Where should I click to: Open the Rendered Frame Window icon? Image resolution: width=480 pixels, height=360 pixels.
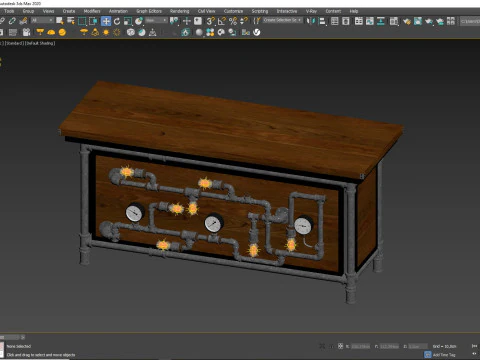click(418, 22)
